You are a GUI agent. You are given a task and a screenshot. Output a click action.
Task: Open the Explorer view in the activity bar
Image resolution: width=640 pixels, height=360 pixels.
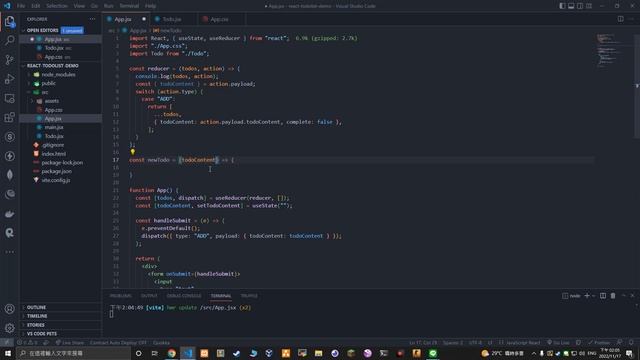click(x=10, y=21)
